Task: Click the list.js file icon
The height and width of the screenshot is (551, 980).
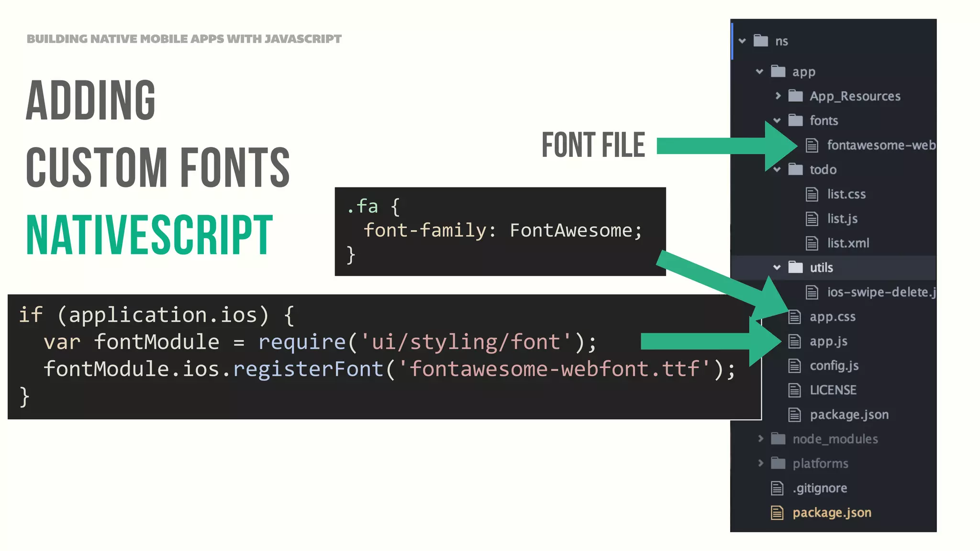Action: pos(812,219)
